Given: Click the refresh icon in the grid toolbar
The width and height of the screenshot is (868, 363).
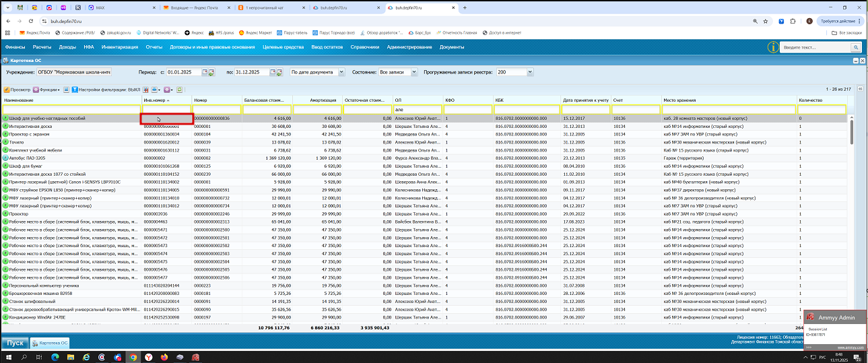Looking at the screenshot, I should click(x=180, y=90).
